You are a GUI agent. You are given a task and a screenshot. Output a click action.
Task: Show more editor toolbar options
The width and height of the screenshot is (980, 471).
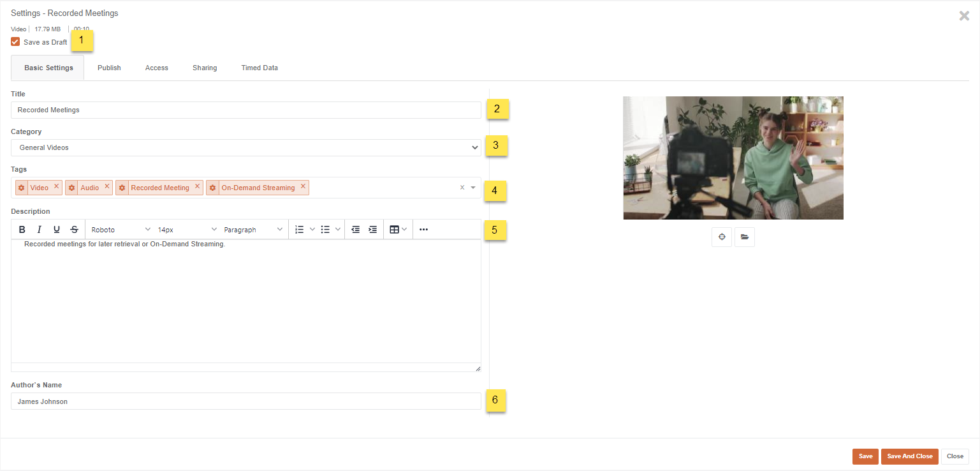tap(423, 230)
